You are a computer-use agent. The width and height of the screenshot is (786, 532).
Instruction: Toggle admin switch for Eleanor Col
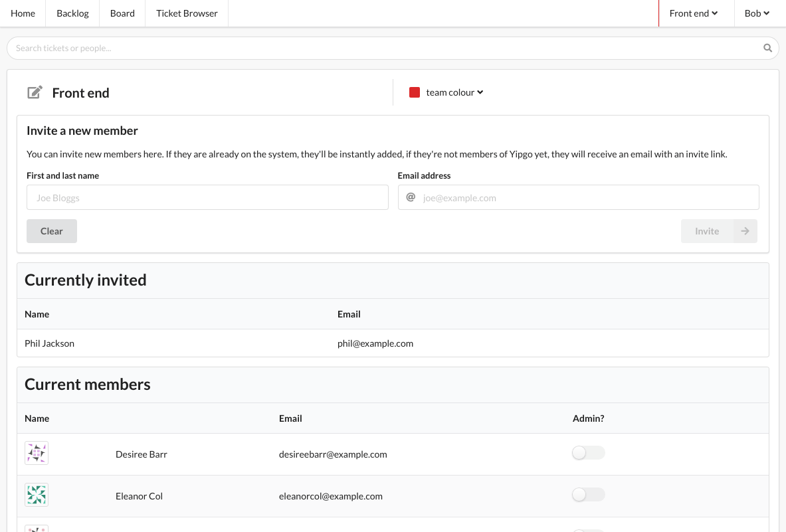pyautogui.click(x=589, y=495)
